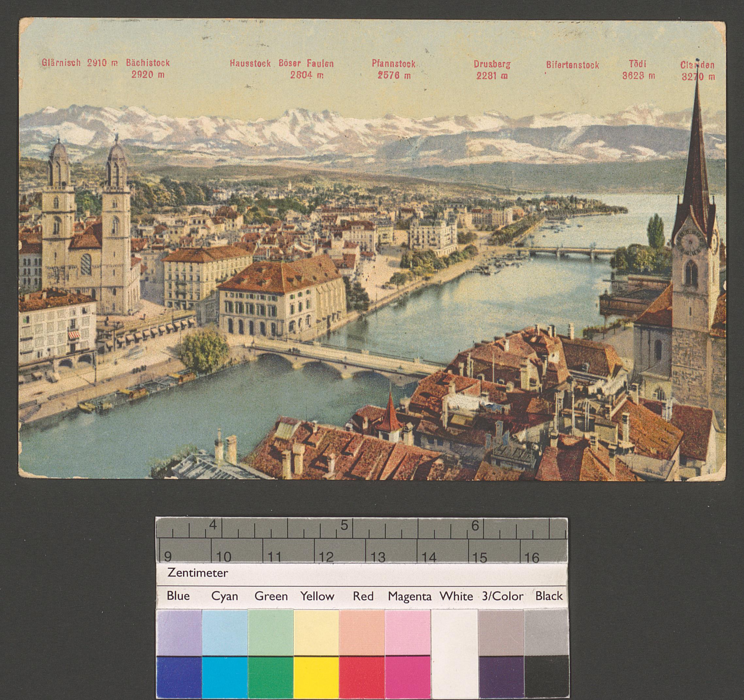
Task: Click the 'Cyan' label on the color card
Action: (224, 596)
